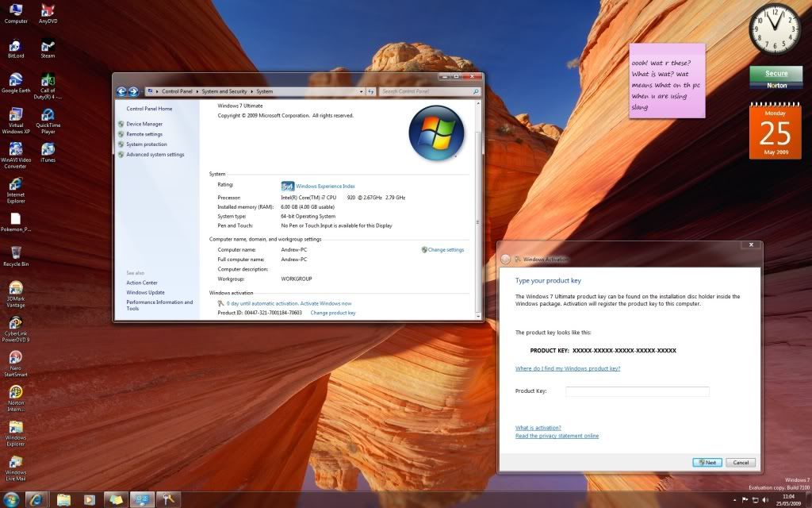Image resolution: width=812 pixels, height=508 pixels.
Task: Go back in Control Panel window
Action: [x=121, y=91]
